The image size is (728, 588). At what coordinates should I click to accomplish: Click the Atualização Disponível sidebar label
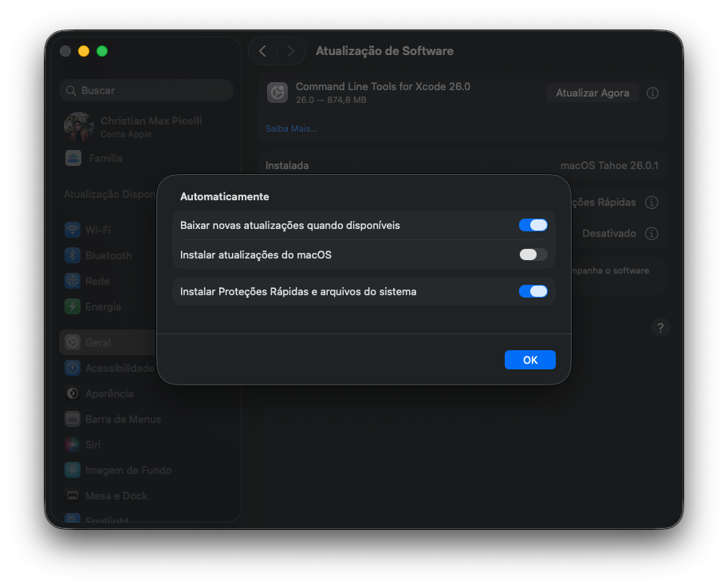click(110, 194)
